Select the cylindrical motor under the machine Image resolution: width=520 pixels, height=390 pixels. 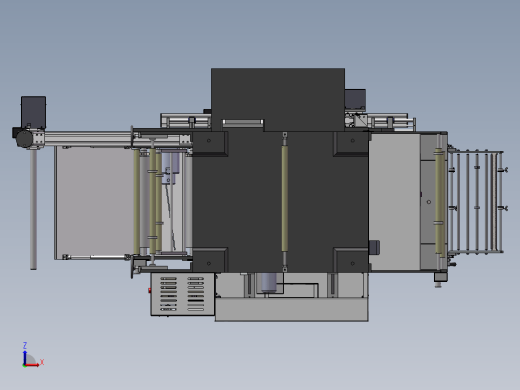(x=269, y=283)
